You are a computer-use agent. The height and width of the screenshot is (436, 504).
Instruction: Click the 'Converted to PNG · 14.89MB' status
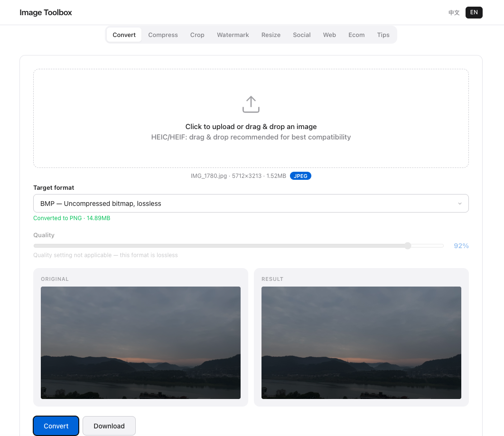(72, 218)
